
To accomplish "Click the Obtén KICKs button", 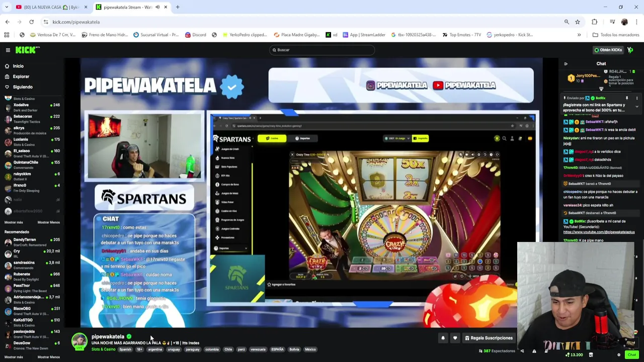I will coord(608,50).
